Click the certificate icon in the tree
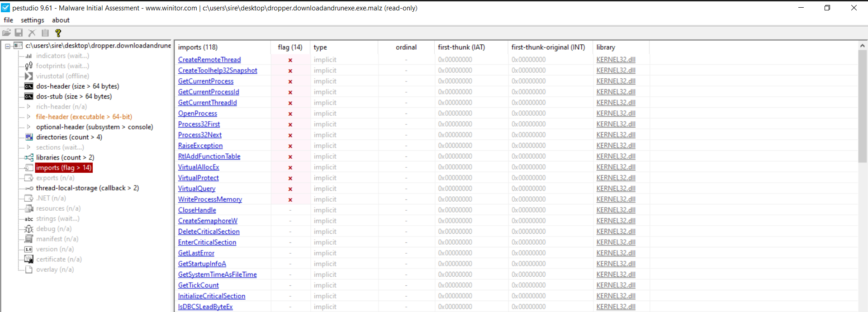Image resolution: width=868 pixels, height=312 pixels. (x=28, y=259)
